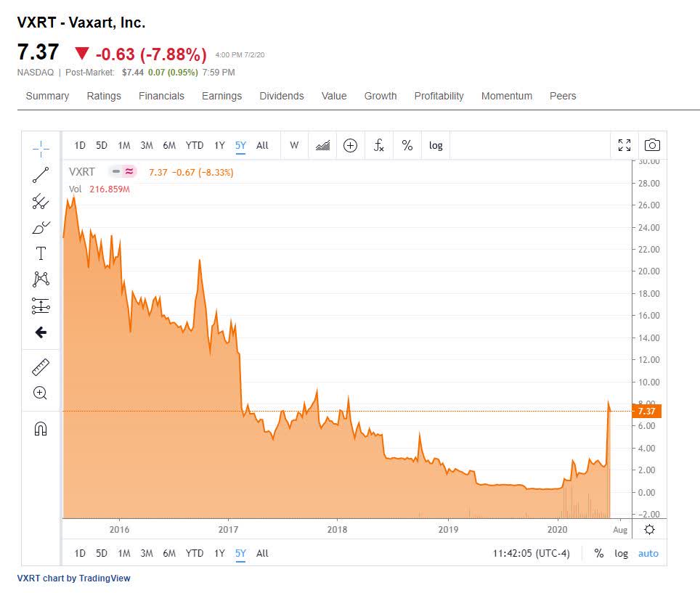The image size is (700, 593).
Task: Open the Financials tab
Action: 161,96
